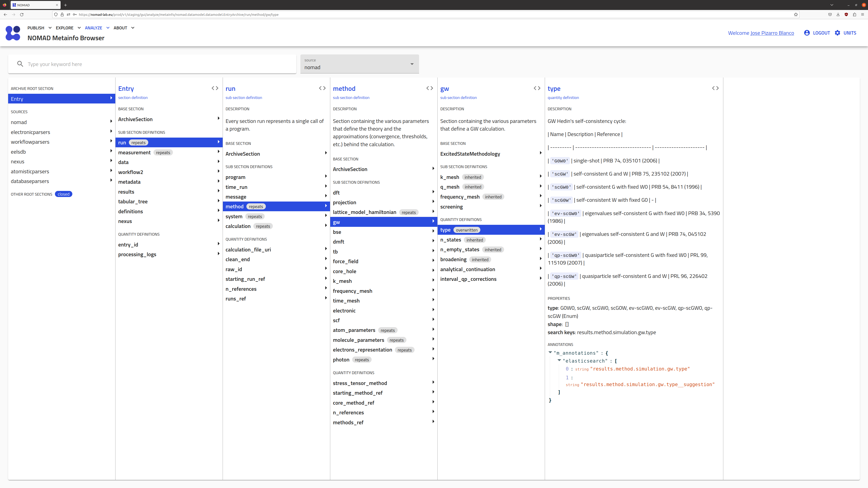Click the method column title link
Screen dimensions: 868x488
(344, 89)
